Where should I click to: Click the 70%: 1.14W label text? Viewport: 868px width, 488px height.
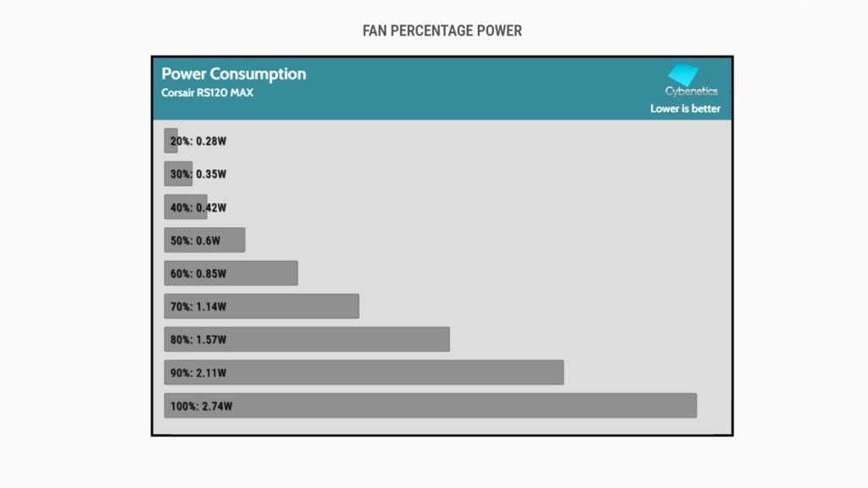point(198,307)
